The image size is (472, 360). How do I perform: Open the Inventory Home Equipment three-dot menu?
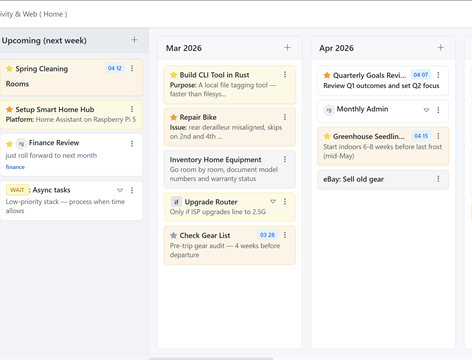285,159
